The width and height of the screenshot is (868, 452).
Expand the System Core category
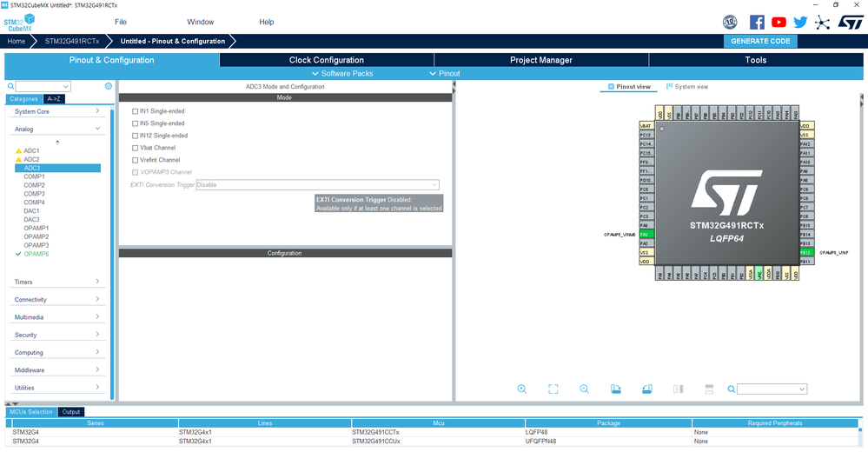coord(57,111)
